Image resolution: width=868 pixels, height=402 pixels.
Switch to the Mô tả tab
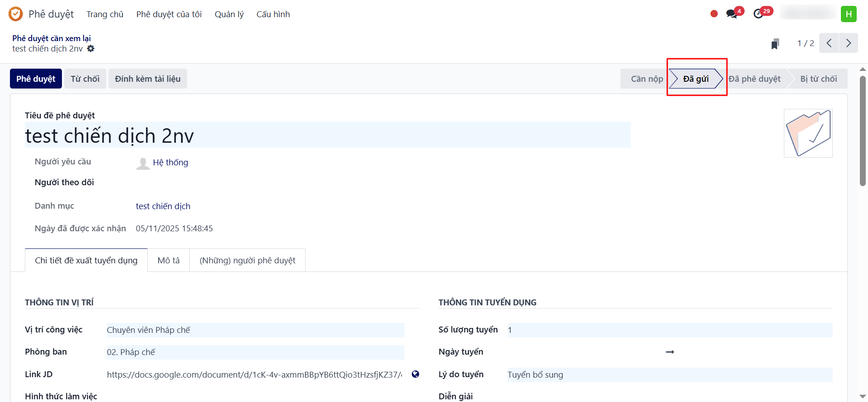[x=169, y=261]
